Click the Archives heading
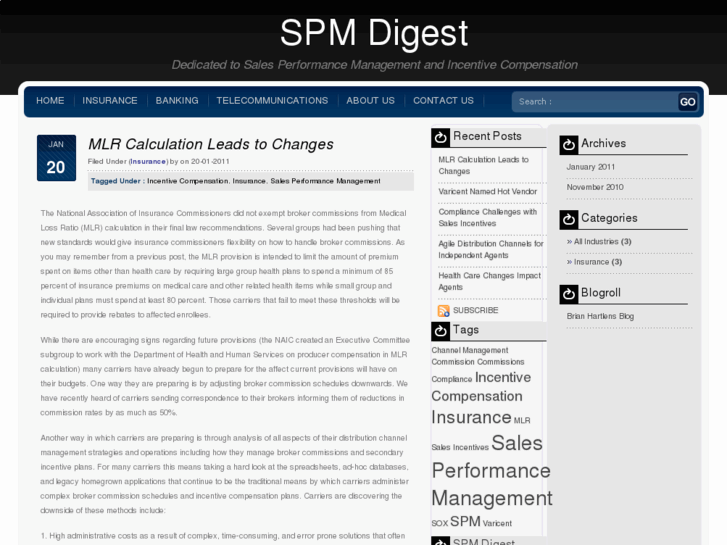The width and height of the screenshot is (727, 545). click(x=604, y=144)
